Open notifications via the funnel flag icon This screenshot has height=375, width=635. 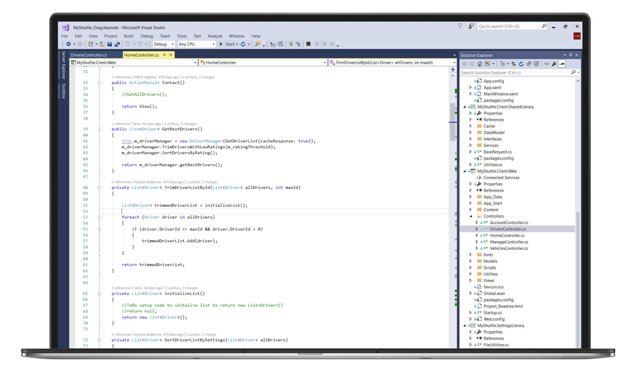tap(460, 26)
